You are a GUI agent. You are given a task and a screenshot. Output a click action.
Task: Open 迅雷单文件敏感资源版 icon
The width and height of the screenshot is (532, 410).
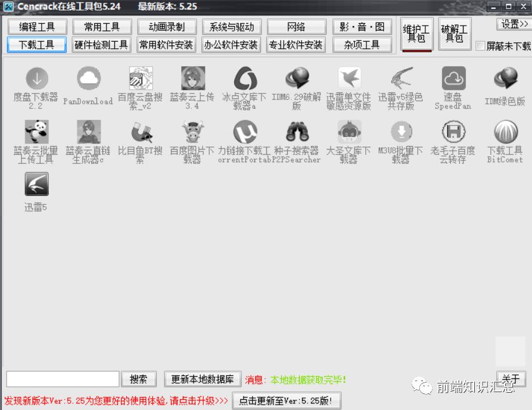point(349,79)
